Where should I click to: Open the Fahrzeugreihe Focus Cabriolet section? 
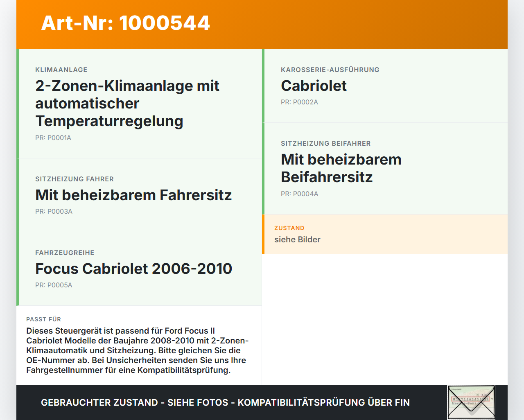[x=139, y=269]
